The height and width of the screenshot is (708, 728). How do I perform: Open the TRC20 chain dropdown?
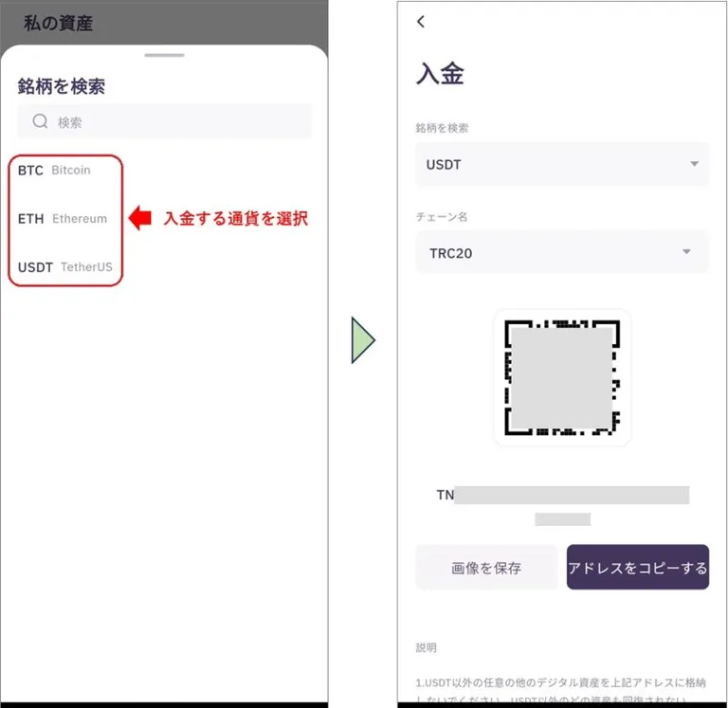[562, 252]
